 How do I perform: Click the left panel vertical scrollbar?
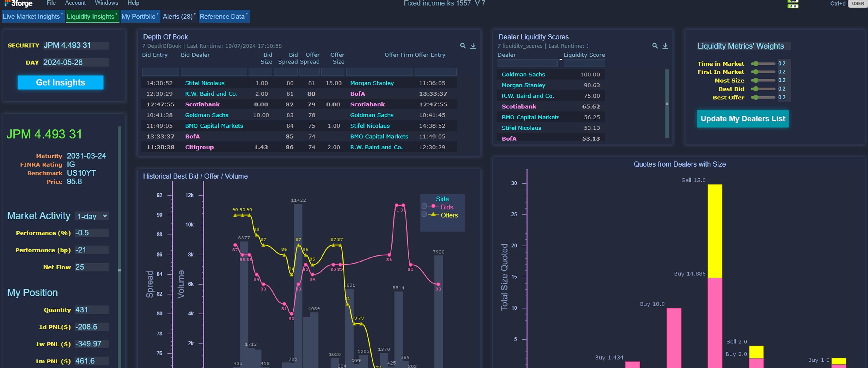click(x=119, y=247)
